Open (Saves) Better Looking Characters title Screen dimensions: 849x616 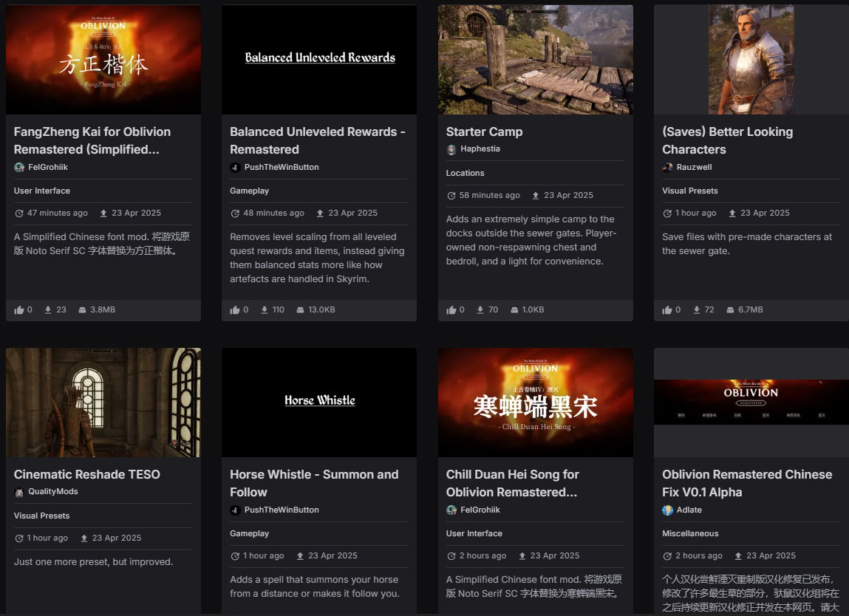coord(727,140)
